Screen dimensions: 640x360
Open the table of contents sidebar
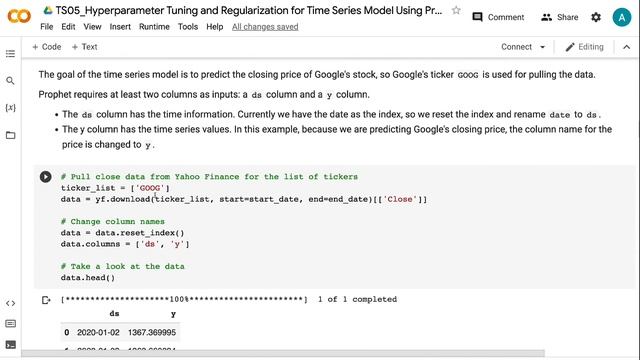[x=11, y=53]
